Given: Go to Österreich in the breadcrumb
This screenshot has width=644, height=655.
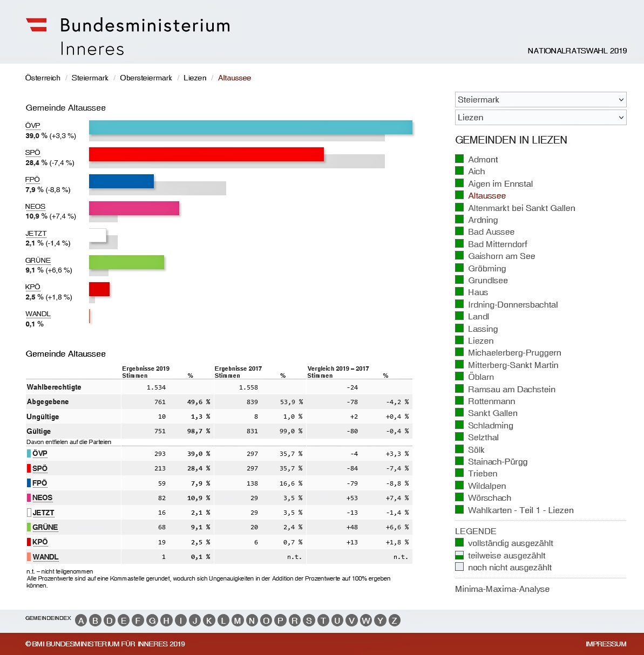Looking at the screenshot, I should (43, 78).
